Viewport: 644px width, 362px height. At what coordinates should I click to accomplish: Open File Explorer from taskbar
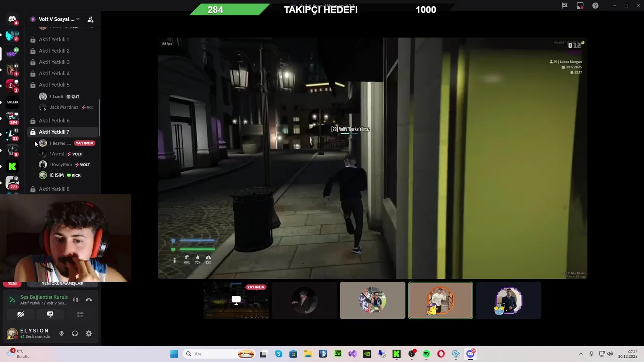coord(308,354)
